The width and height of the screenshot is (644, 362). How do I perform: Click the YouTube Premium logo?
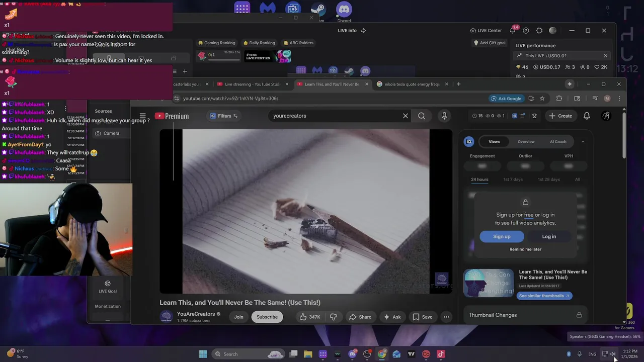172,116
